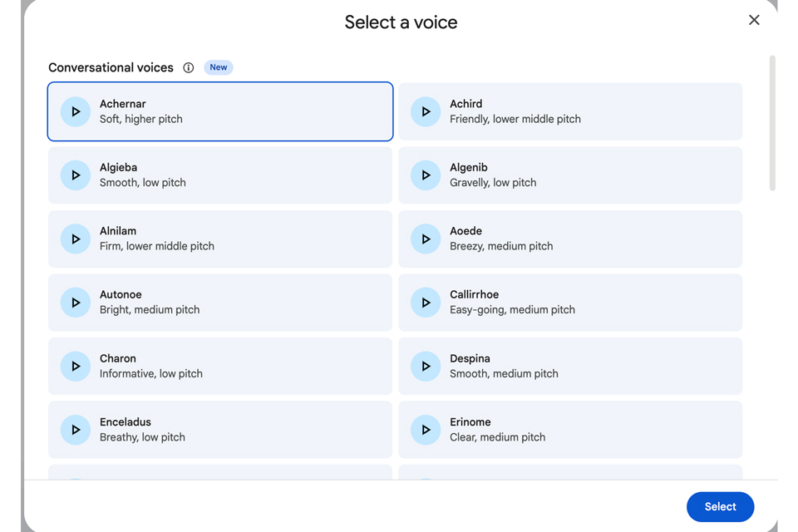The image size is (798, 532).
Task: Click the voice list scrollbar
Action: pos(772,125)
